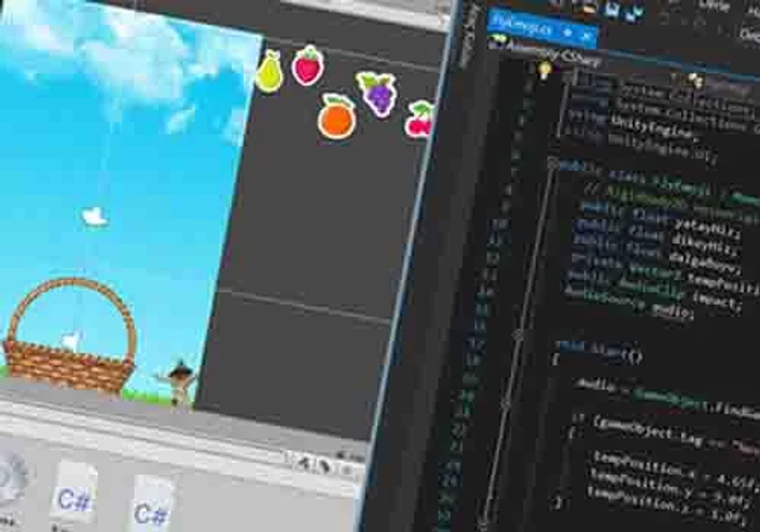The image size is (760, 532).
Task: Open the Assembly-CSharp project dropdown
Action: (553, 53)
